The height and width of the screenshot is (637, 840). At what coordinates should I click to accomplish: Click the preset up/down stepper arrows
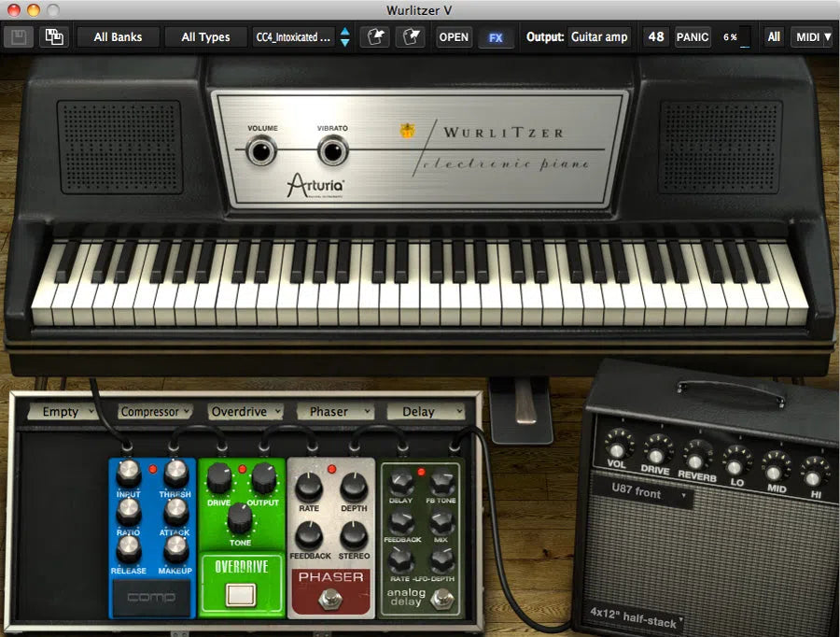click(x=345, y=37)
